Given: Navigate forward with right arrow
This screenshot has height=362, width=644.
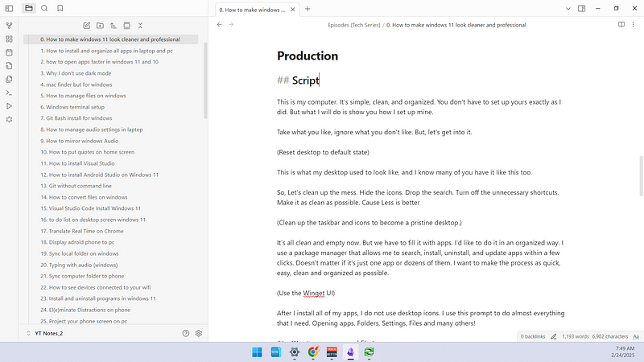Looking at the screenshot, I should coord(231,25).
